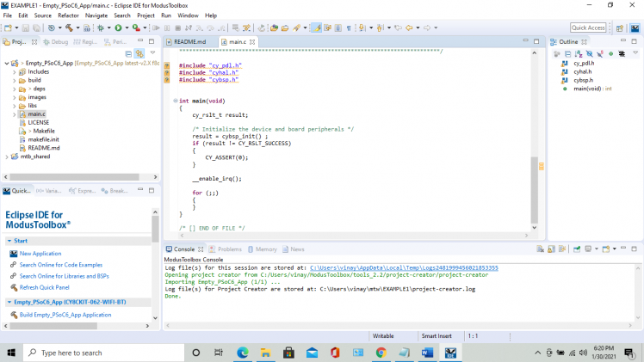This screenshot has height=362, width=644.
Task: Click Search Online for Code Examples link
Action: click(x=60, y=264)
